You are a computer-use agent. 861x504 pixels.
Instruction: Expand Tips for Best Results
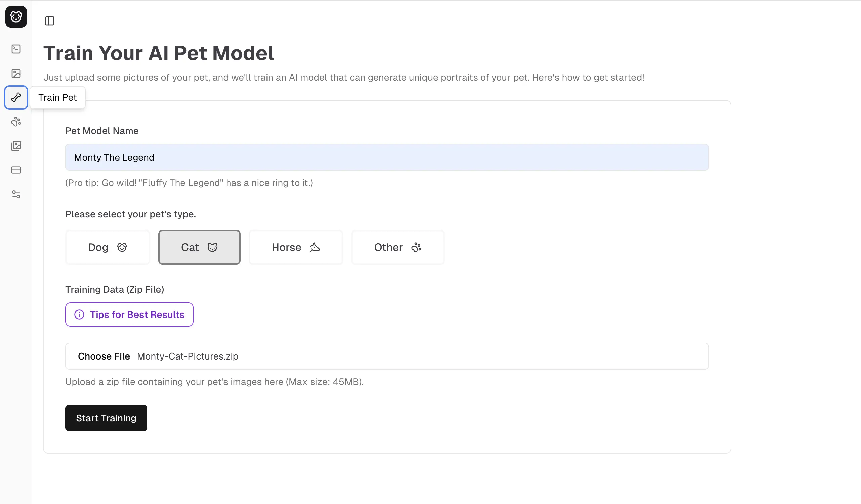[137, 314]
